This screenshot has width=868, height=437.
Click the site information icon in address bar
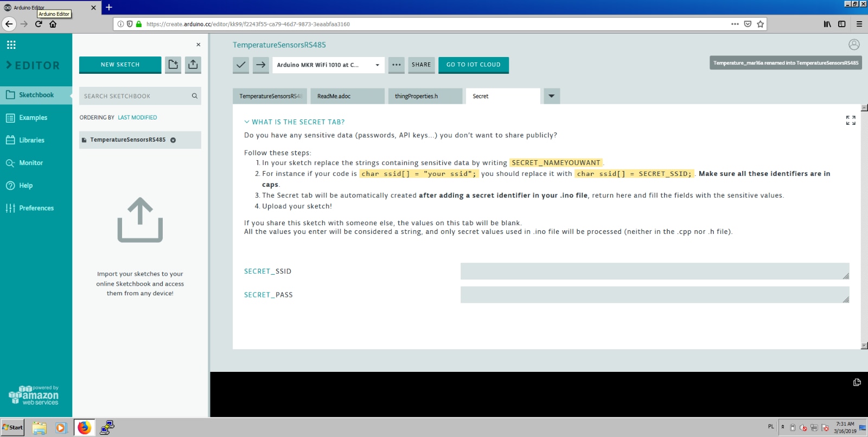coord(120,24)
